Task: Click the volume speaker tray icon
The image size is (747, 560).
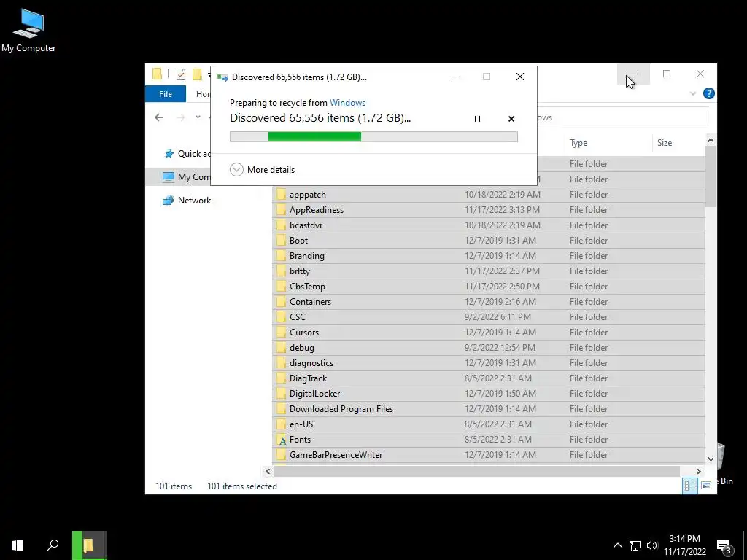Action: coord(652,545)
